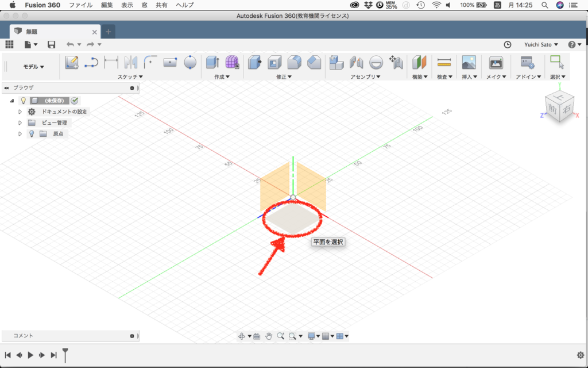
Task: Select the sketch Mirror tool icon
Action: [131, 62]
